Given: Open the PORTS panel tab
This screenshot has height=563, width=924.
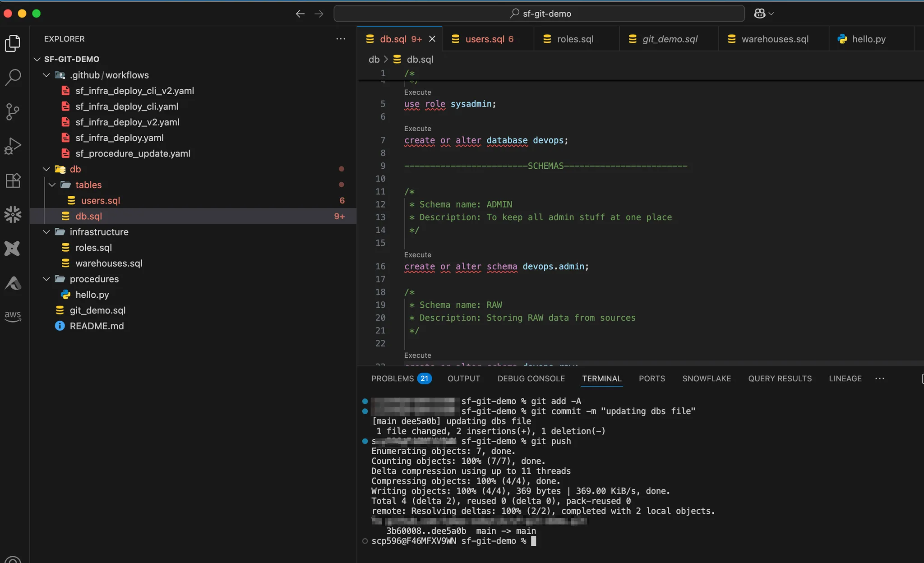Looking at the screenshot, I should (x=652, y=378).
